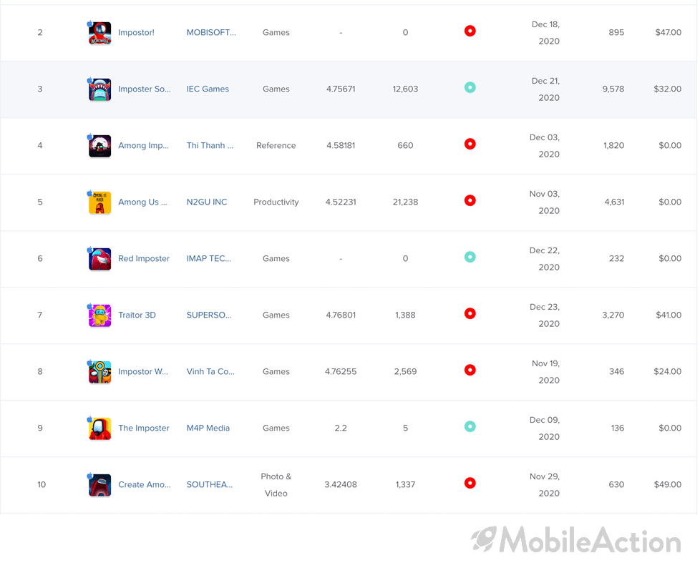The height and width of the screenshot is (588, 700).
Task: Open the IEC Games publisher link
Action: pos(208,89)
